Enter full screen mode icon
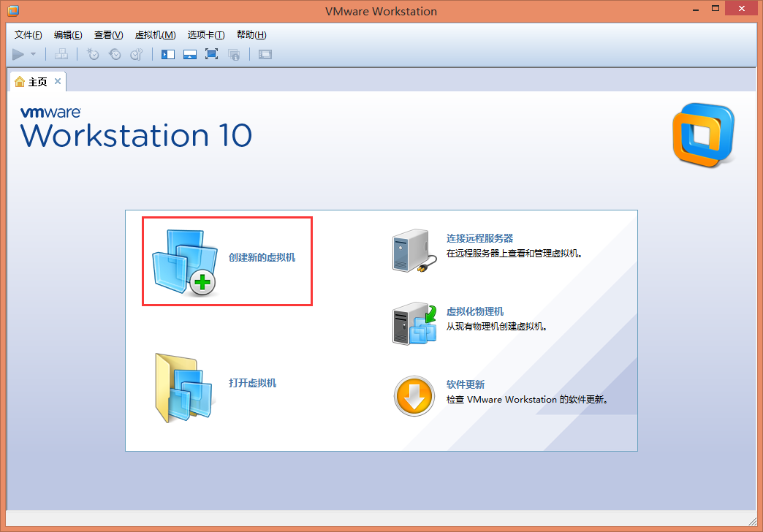This screenshot has height=532, width=763. [212, 55]
